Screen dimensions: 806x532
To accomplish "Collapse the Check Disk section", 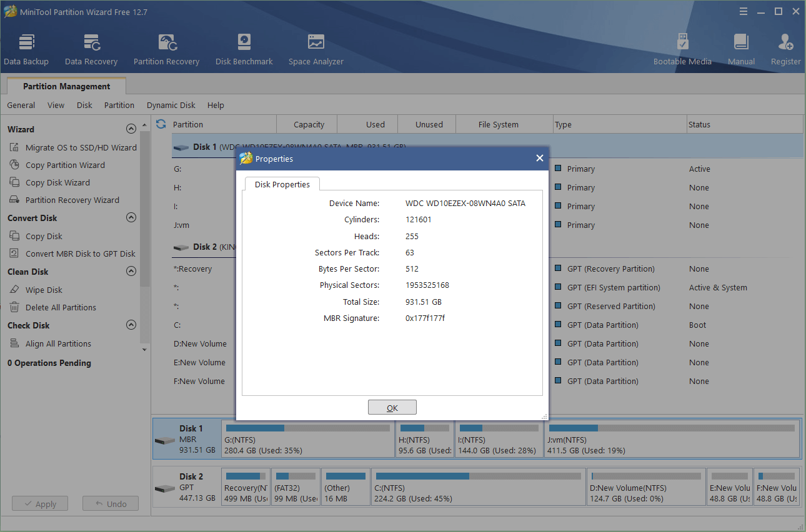I will click(131, 325).
